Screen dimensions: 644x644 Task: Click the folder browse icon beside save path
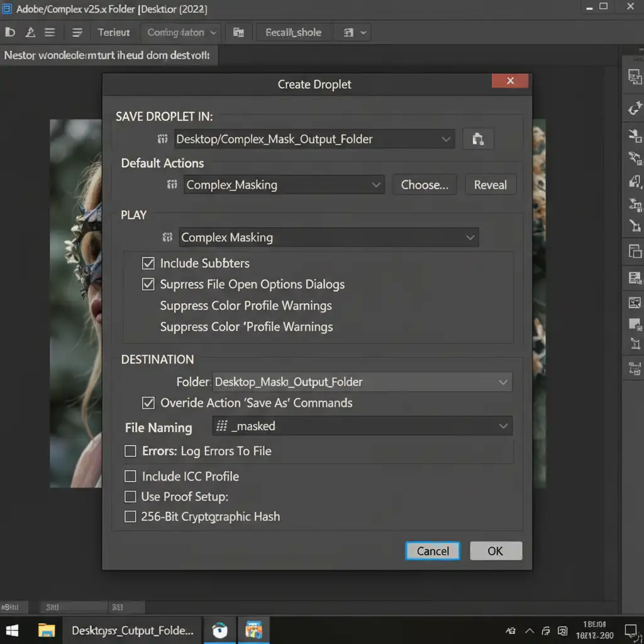click(478, 139)
